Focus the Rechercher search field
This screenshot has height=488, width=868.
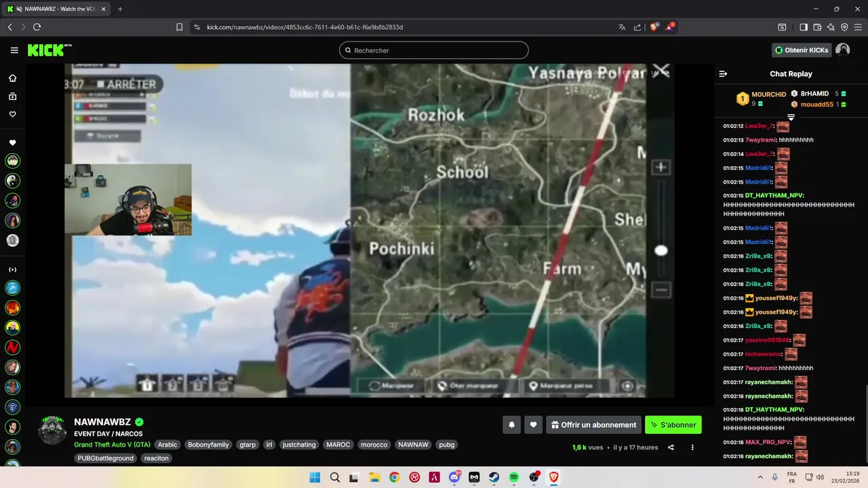(434, 50)
